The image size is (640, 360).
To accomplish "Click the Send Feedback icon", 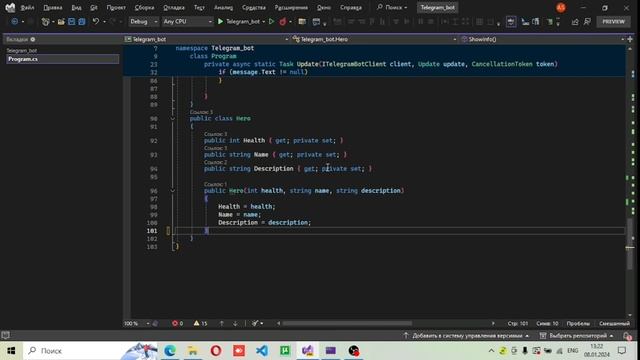I will click(x=587, y=22).
